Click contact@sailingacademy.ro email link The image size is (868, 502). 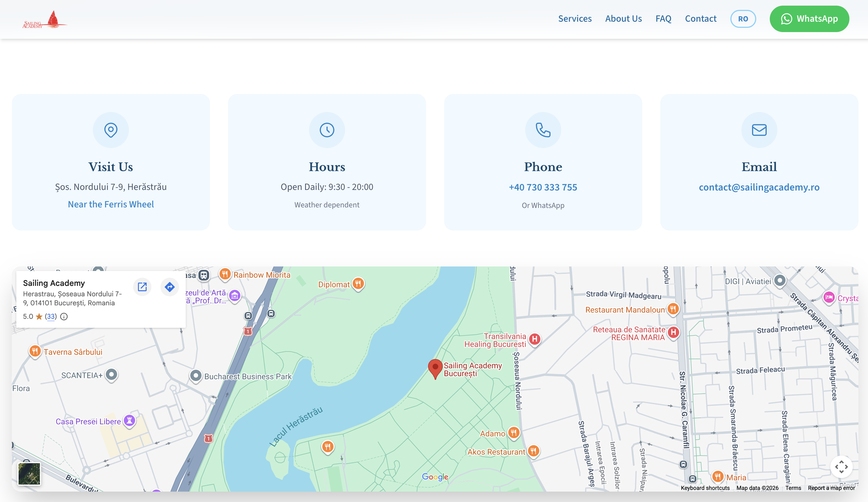[759, 187]
